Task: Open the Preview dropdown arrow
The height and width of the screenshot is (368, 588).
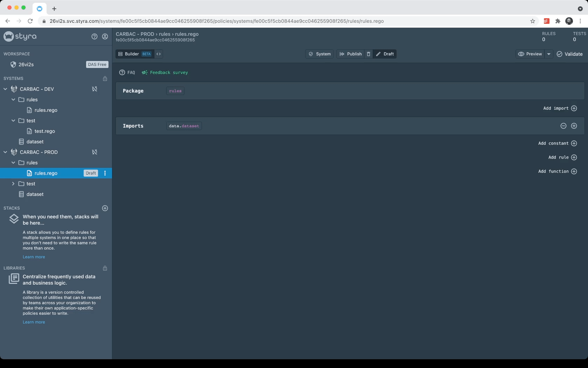Action: (x=549, y=54)
